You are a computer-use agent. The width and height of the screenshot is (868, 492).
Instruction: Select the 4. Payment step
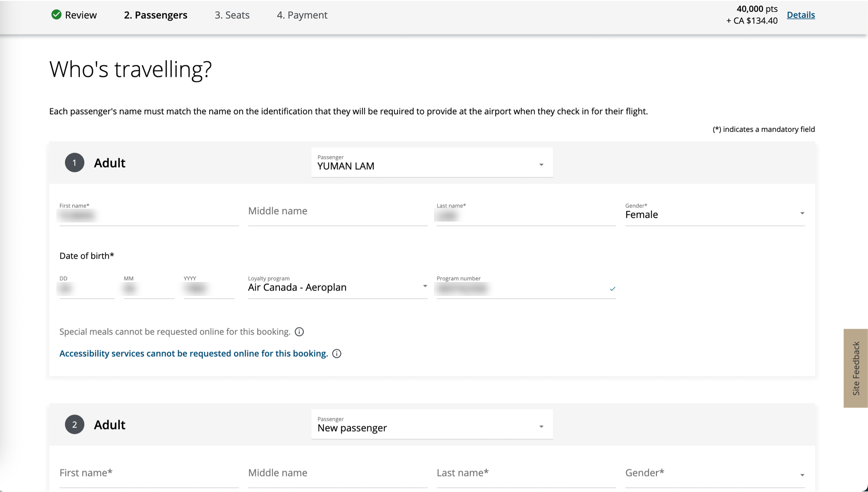(x=302, y=15)
